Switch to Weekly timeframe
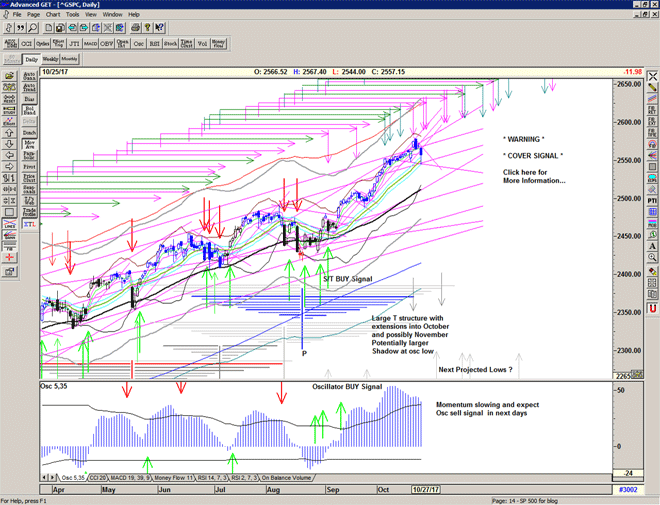Screen dimensions: 660x505 click(49, 60)
